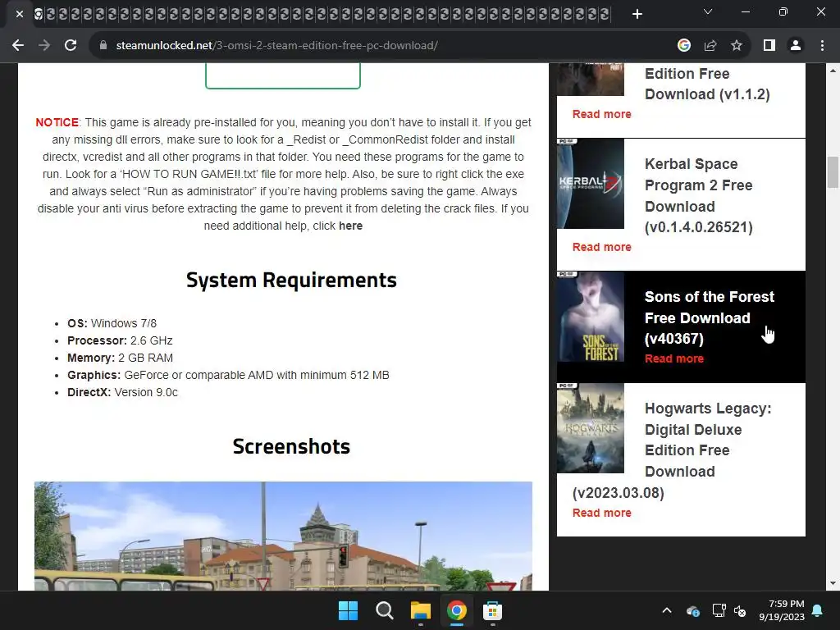Click the Kerbal Space Program cover thumbnail
This screenshot has width=840, height=630.
(x=591, y=183)
